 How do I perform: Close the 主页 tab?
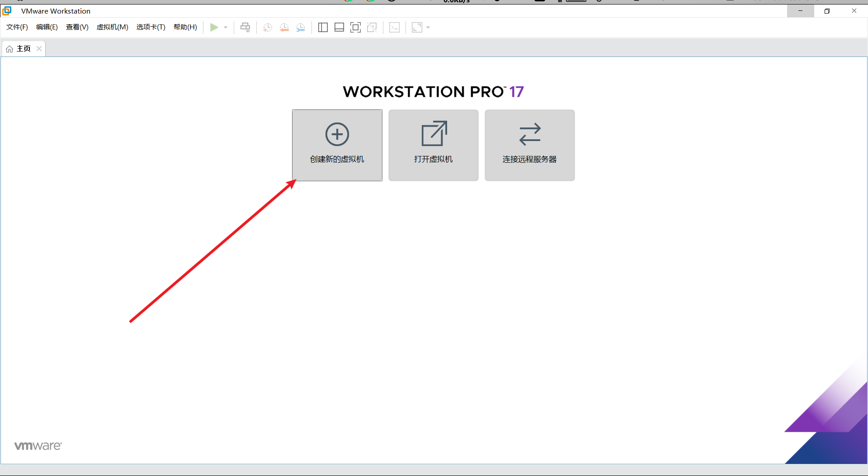[39, 49]
